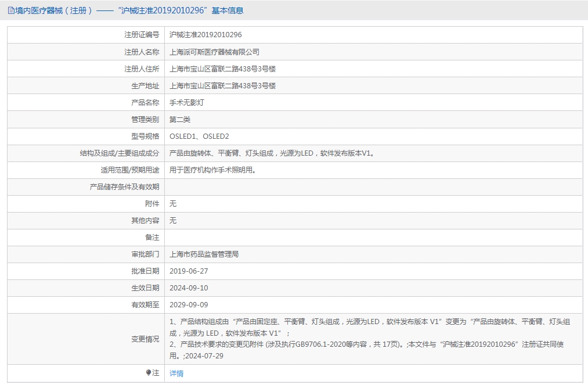588x388 pixels.
Task: Click the header title 境内医疗器械（注册）基本信息
Action: pyautogui.click(x=129, y=10)
